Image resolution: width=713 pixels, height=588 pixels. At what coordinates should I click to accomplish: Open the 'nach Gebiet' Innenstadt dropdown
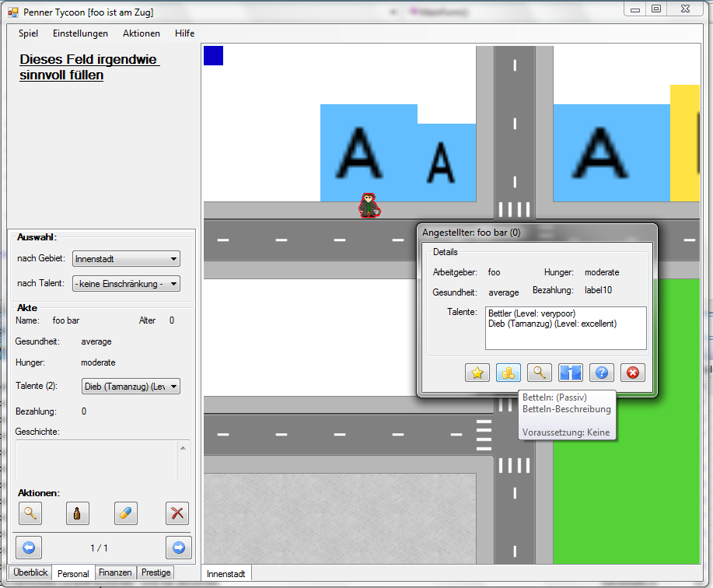click(126, 258)
